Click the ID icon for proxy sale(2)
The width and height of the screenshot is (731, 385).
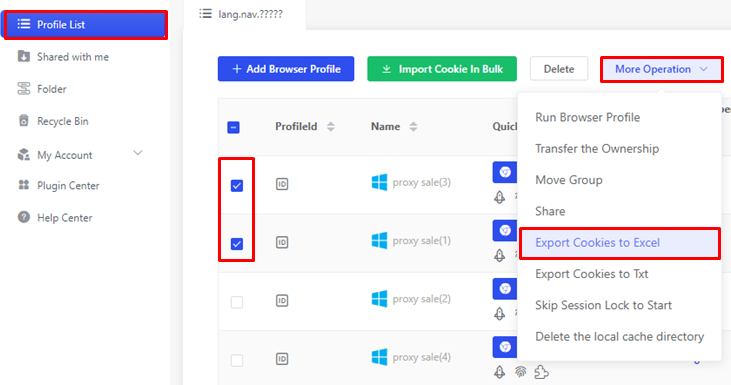click(x=282, y=301)
